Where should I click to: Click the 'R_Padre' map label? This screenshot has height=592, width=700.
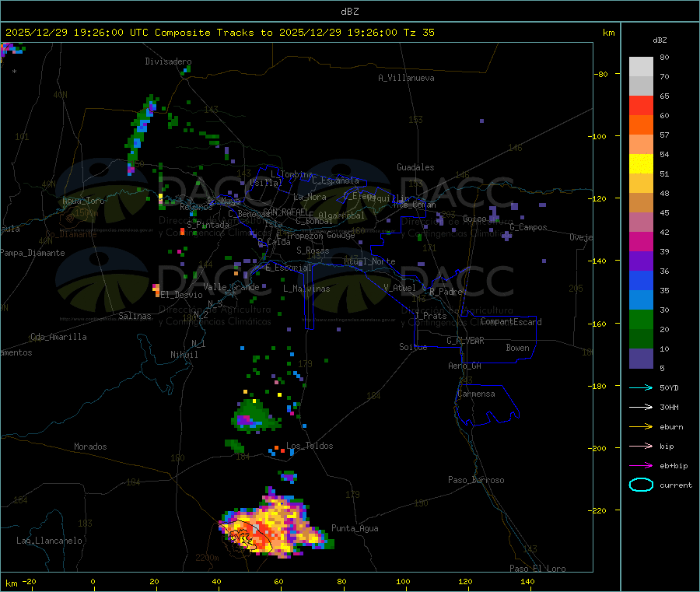pos(446,292)
